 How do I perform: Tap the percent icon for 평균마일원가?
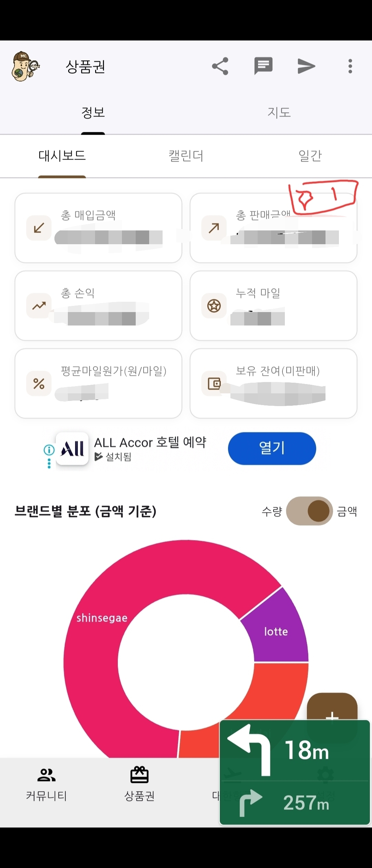coord(39,383)
